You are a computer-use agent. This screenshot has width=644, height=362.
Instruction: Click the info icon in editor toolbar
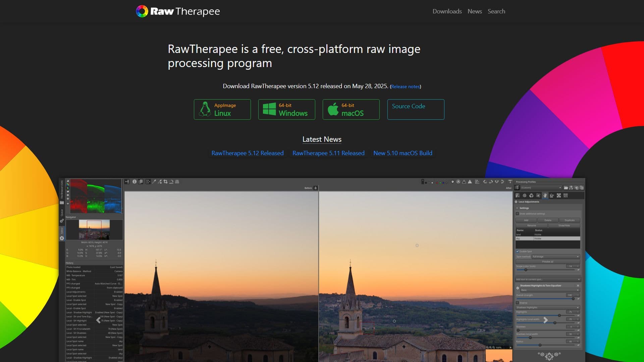(x=135, y=182)
